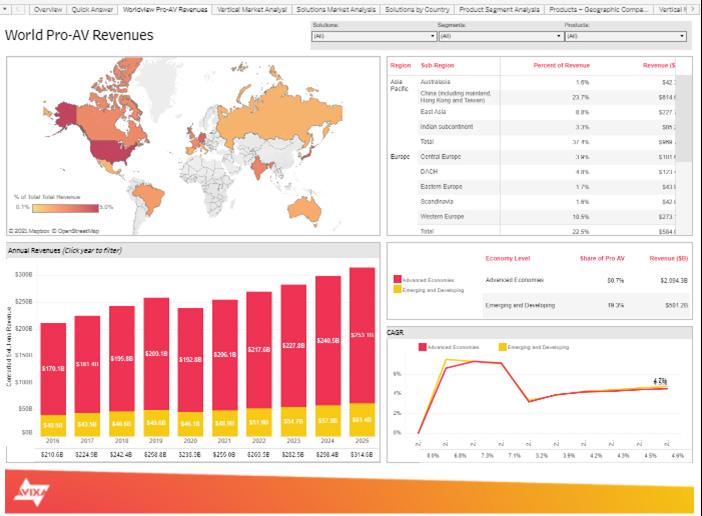Open the Product Segment Analysis tab

pyautogui.click(x=499, y=9)
